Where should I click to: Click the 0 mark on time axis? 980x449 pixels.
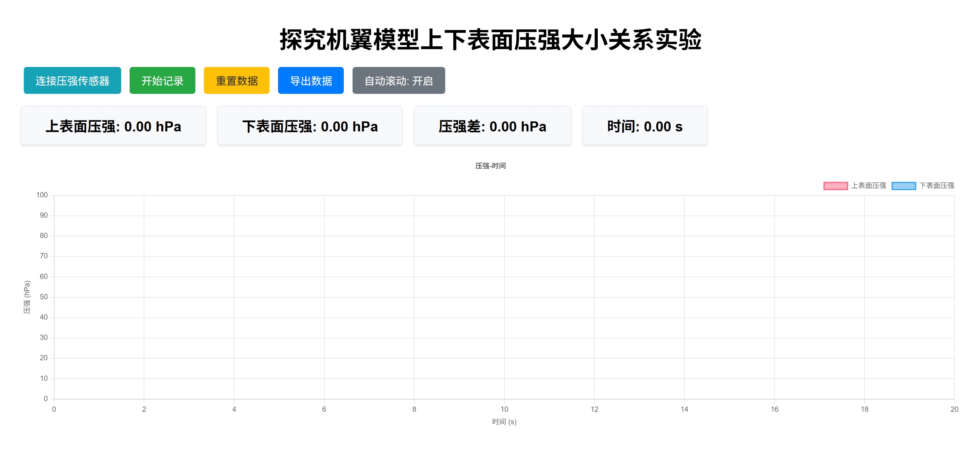click(54, 410)
